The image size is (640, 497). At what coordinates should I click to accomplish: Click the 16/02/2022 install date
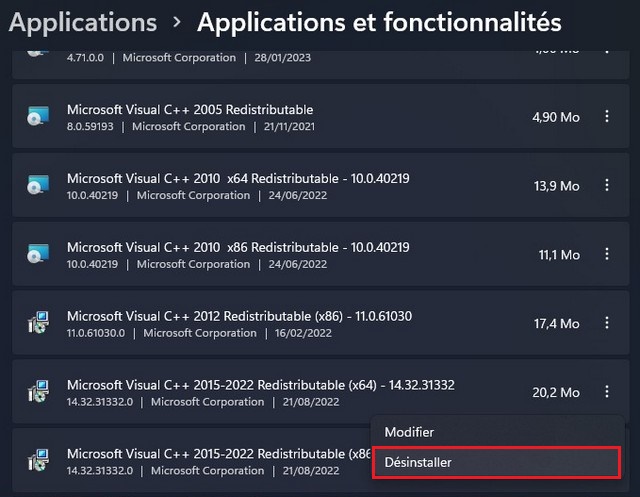303,333
